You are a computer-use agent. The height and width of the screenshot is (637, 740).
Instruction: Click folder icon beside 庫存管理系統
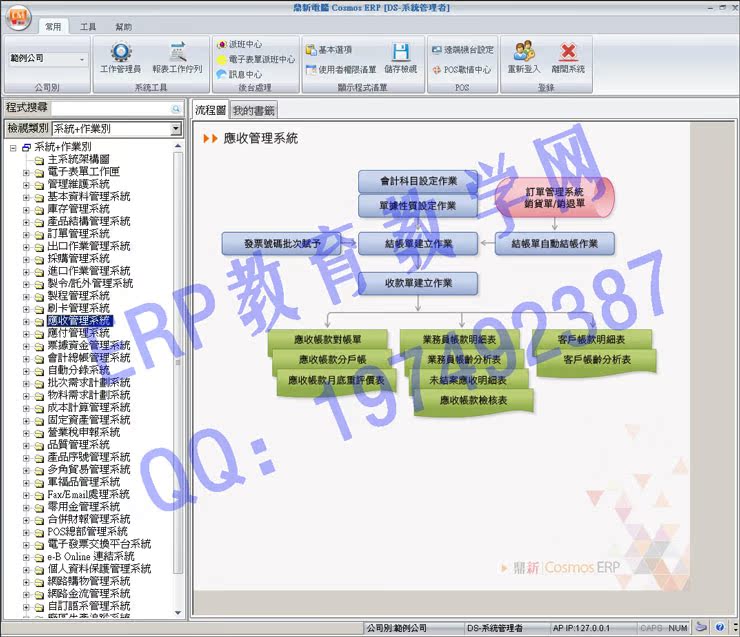40,210
